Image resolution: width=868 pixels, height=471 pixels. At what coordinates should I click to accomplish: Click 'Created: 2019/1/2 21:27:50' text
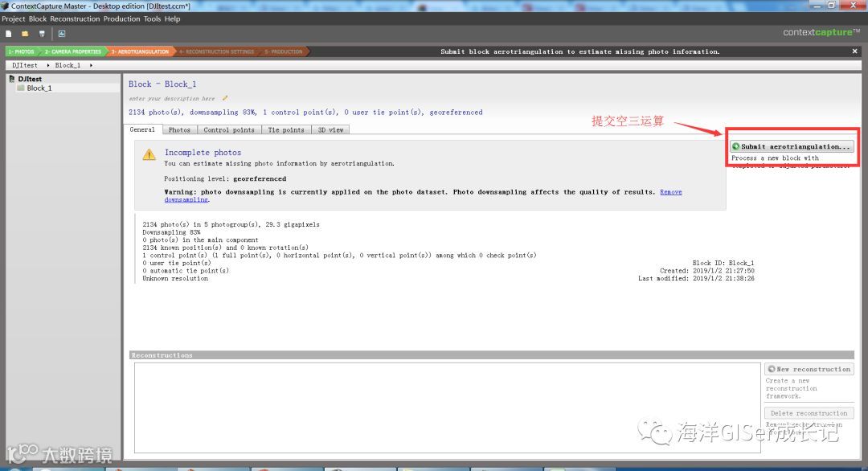[707, 271]
